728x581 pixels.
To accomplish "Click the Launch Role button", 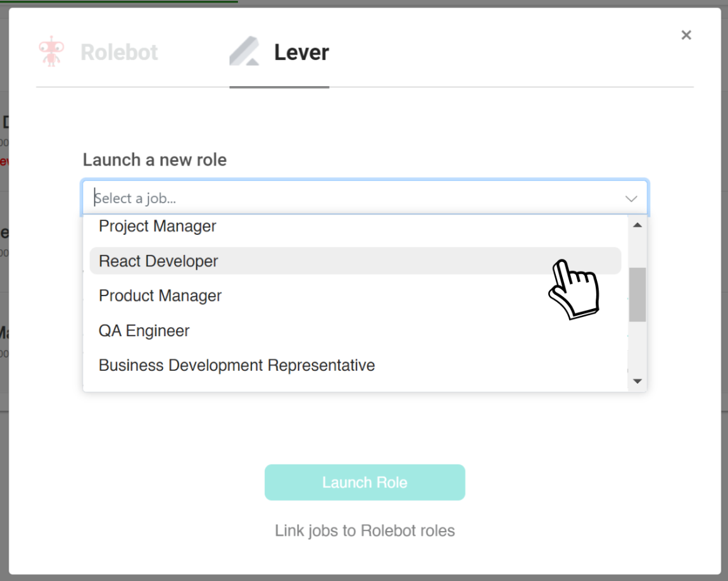I will (365, 482).
